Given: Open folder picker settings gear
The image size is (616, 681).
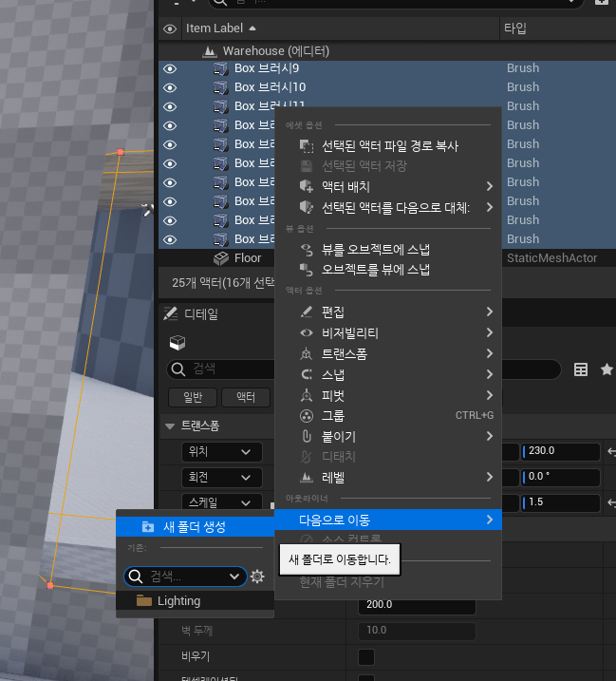Looking at the screenshot, I should [257, 577].
